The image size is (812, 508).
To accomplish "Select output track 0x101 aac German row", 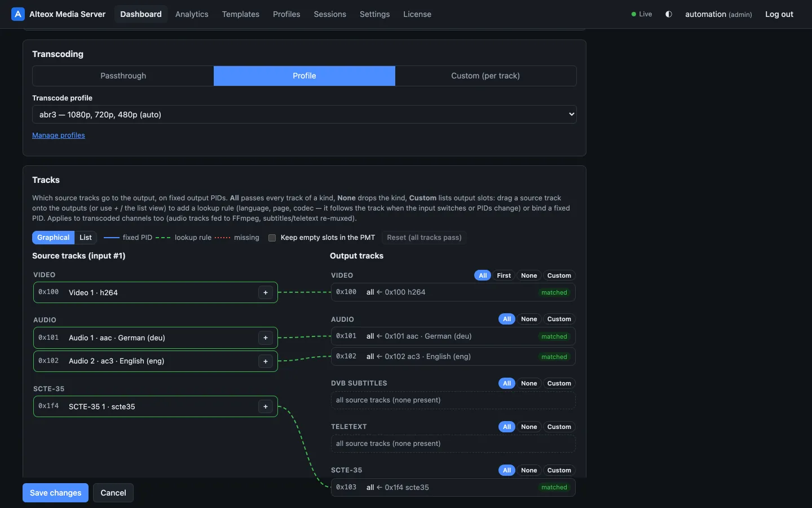I will point(453,336).
